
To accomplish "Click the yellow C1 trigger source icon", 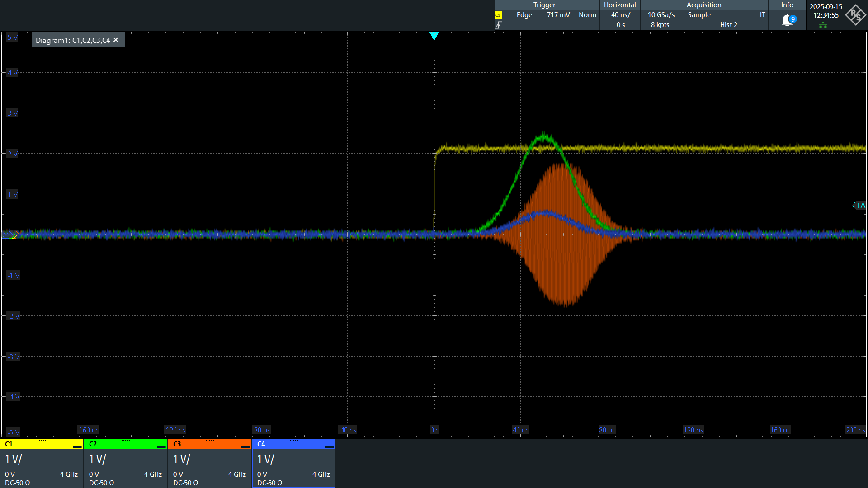I will coord(498,15).
